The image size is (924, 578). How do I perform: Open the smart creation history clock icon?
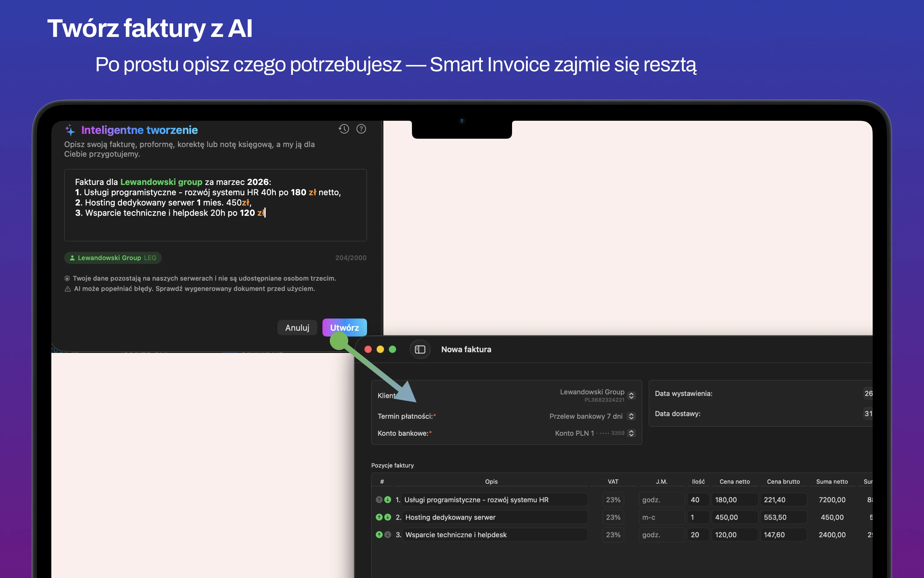344,129
